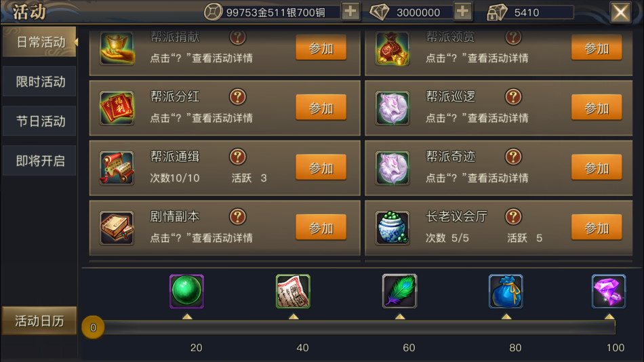The height and width of the screenshot is (362, 644).
Task: Open the 节日活动 tab
Action: click(40, 121)
